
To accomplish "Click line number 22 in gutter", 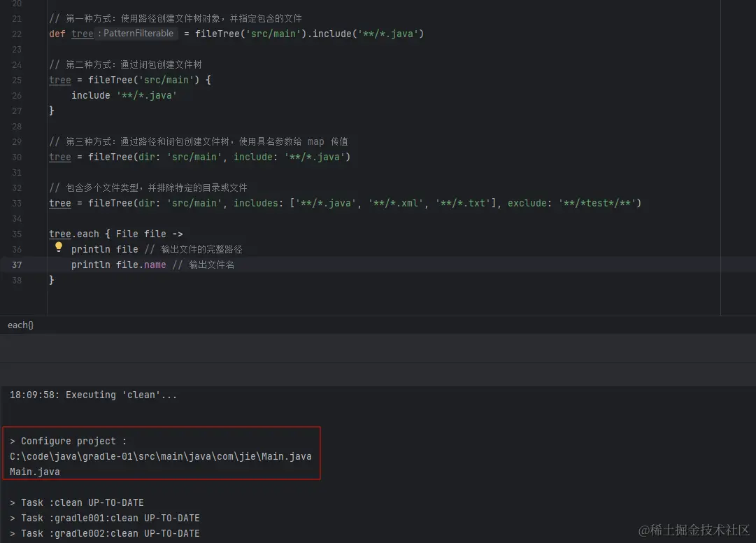I will click(x=17, y=34).
